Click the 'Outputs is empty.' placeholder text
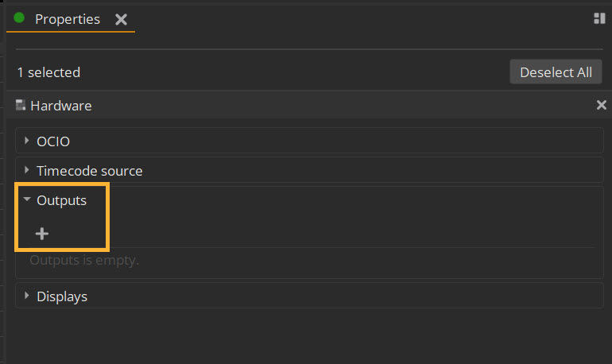Viewport: 612px width, 364px height. tap(84, 260)
